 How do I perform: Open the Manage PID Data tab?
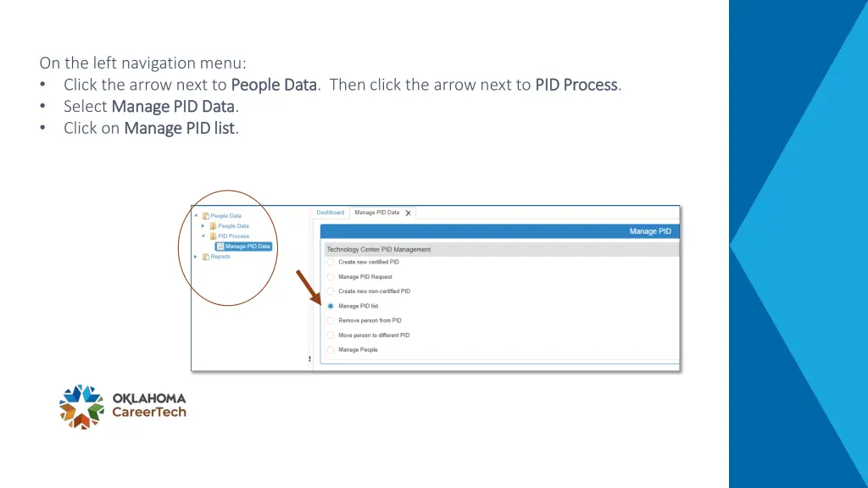click(x=377, y=213)
